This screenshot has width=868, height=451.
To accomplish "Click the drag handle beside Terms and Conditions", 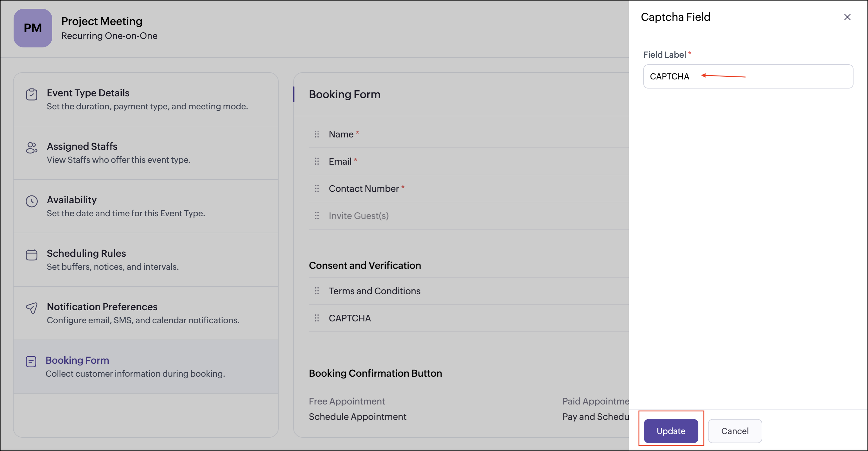I will (x=317, y=291).
